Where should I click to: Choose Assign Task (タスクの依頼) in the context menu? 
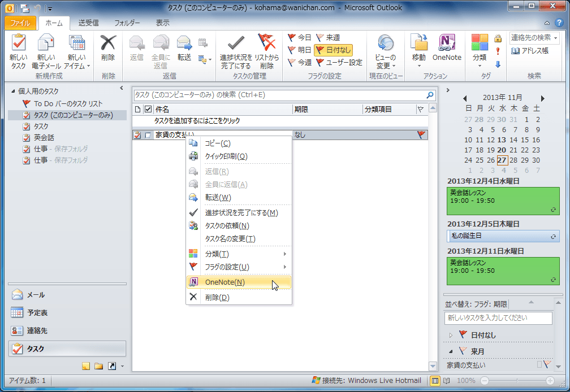click(x=239, y=226)
